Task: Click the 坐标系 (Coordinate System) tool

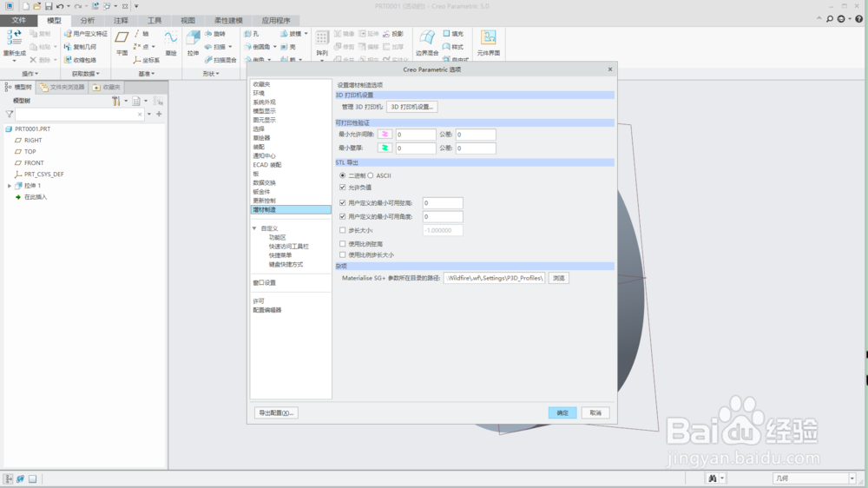Action: point(147,60)
